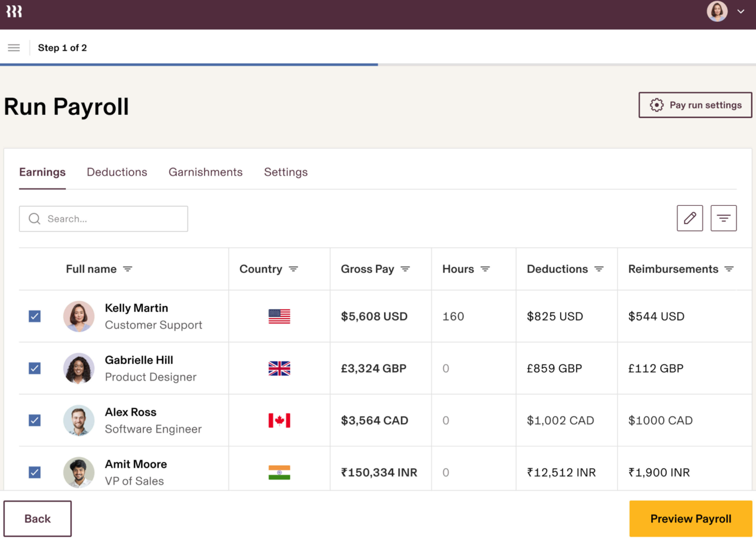Click the blue progress bar under Step 1 of 2
Screen dimensions: 756x539
click(189, 65)
